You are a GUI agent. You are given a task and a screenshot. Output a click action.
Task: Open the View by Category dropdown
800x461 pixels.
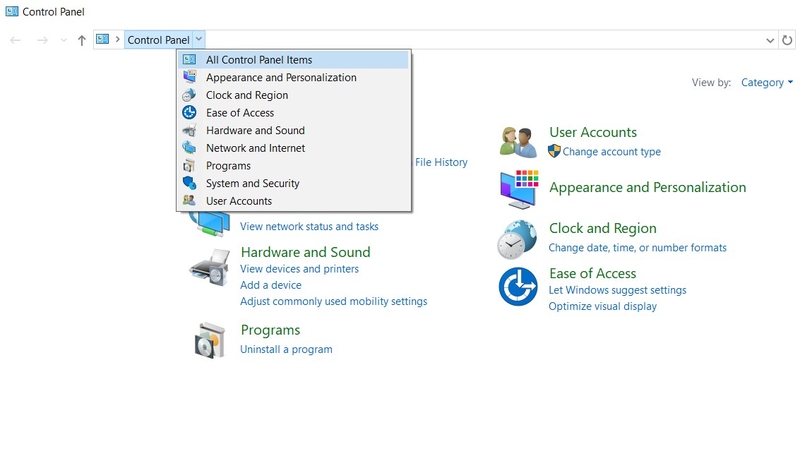pos(767,83)
